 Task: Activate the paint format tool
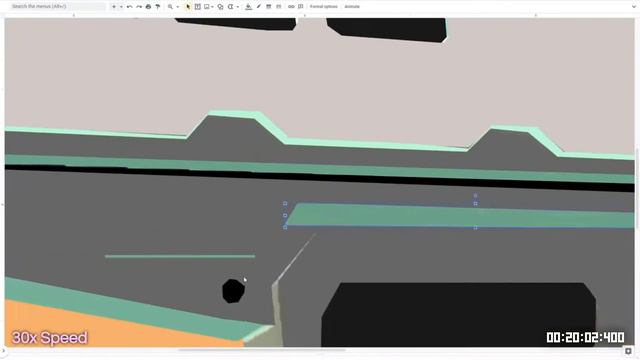point(158,7)
